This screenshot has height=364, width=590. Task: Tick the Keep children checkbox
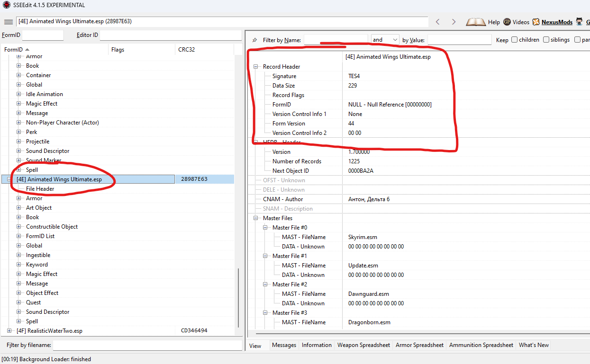tap(514, 40)
